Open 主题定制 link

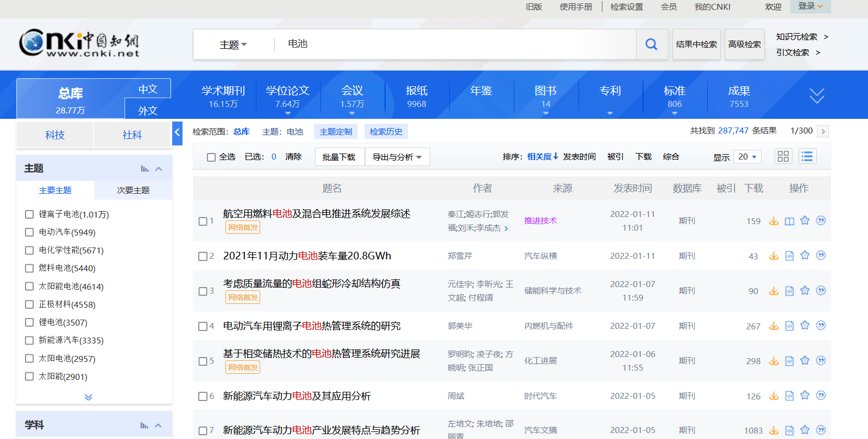coord(336,132)
